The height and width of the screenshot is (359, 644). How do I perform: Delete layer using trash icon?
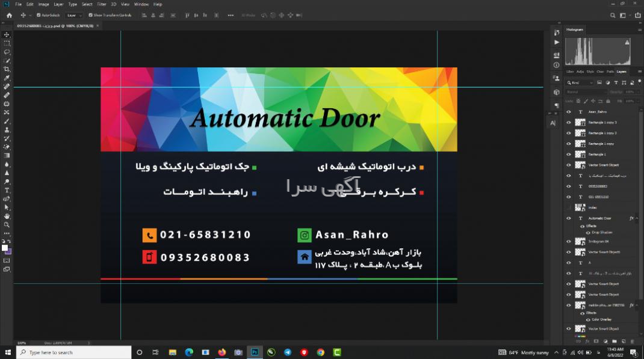pyautogui.click(x=632, y=341)
